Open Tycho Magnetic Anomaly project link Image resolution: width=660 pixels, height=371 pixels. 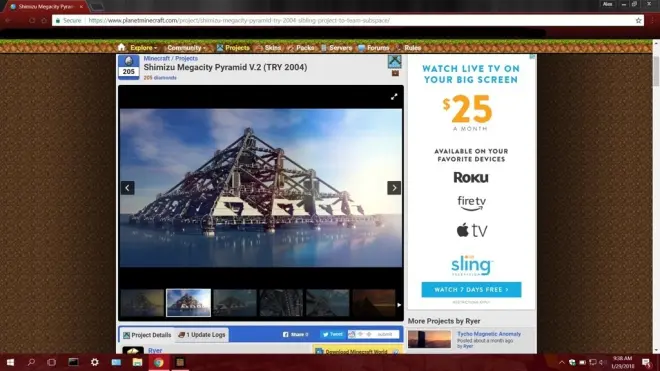(x=489, y=334)
